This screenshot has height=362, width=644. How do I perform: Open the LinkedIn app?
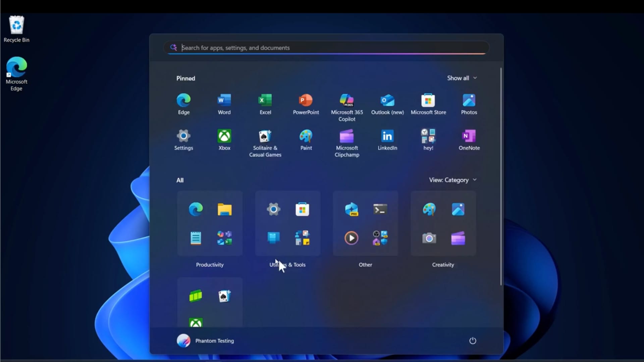tap(387, 140)
